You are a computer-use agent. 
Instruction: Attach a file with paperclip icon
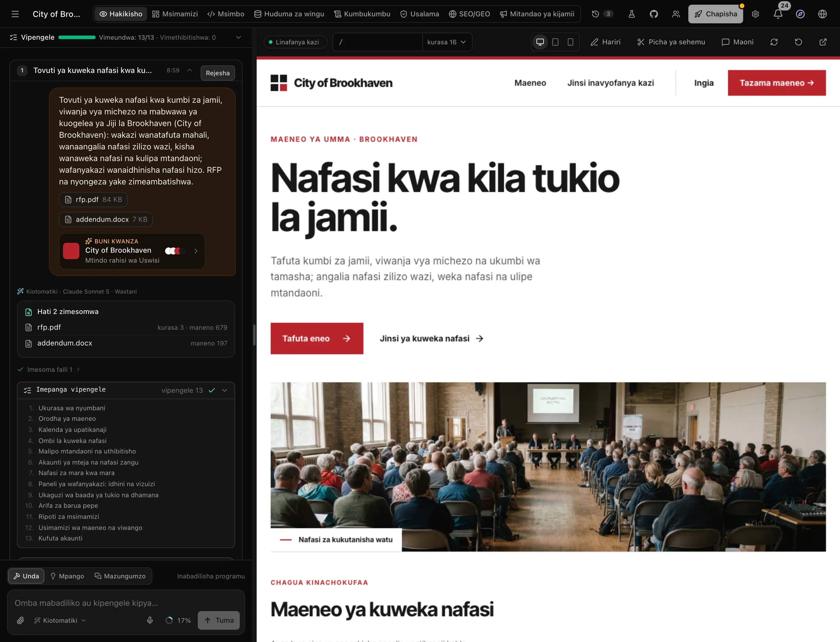click(x=20, y=620)
